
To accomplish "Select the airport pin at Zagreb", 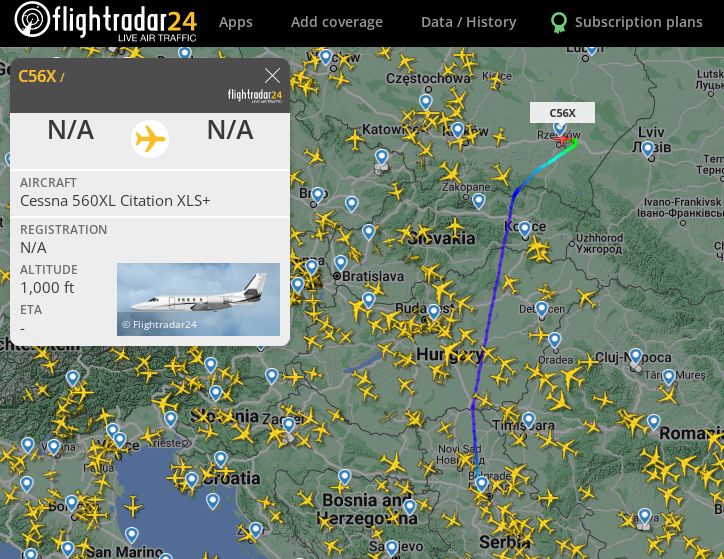I will (x=289, y=425).
